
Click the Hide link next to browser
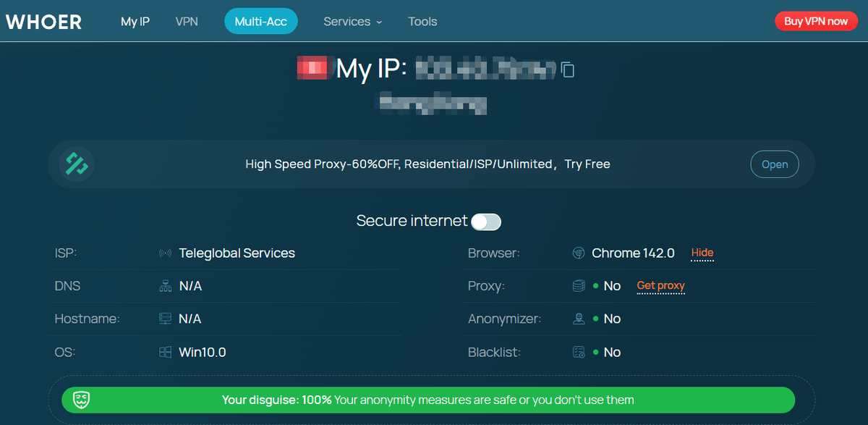coord(702,253)
